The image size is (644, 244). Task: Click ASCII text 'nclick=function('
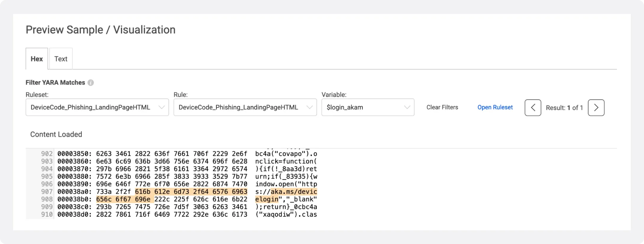point(286,161)
